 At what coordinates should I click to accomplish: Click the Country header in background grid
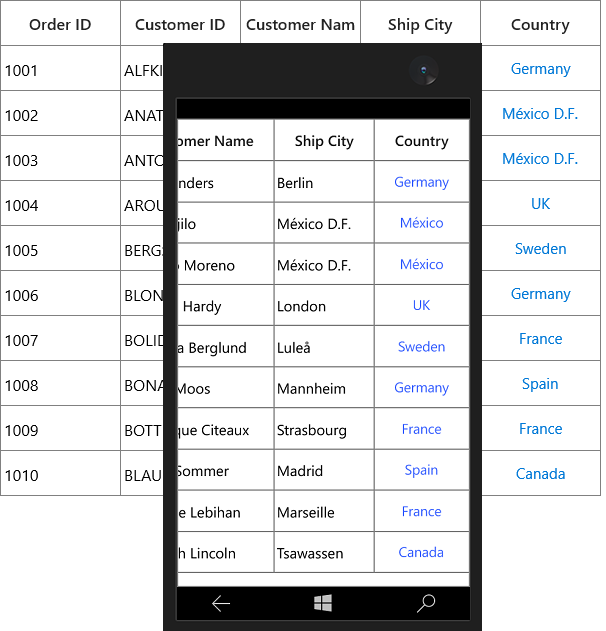pyautogui.click(x=540, y=25)
